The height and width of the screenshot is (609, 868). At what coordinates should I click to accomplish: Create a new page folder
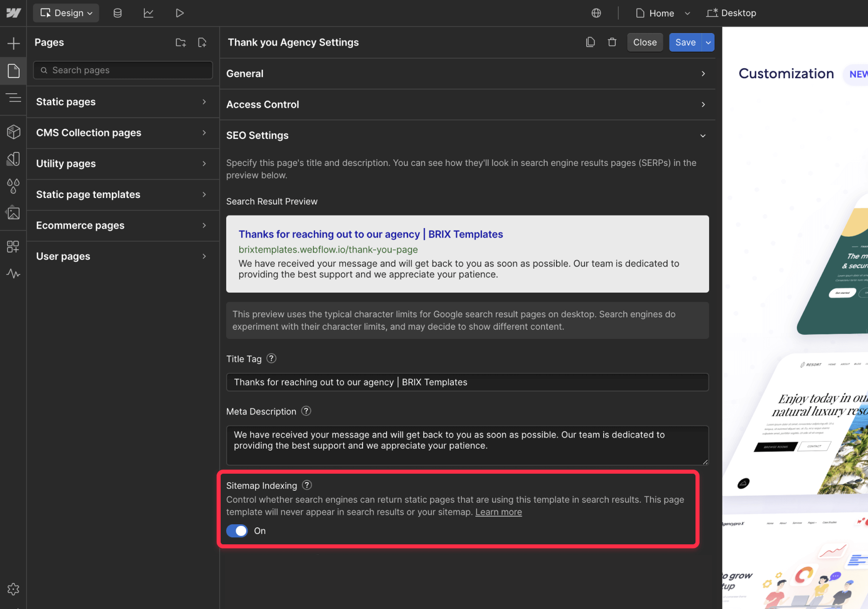tap(181, 43)
